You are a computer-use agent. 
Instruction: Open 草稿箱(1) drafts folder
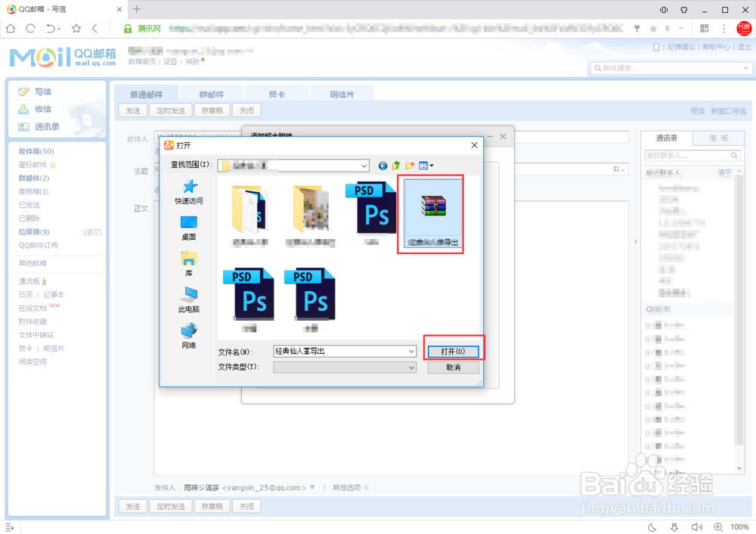coord(34,191)
